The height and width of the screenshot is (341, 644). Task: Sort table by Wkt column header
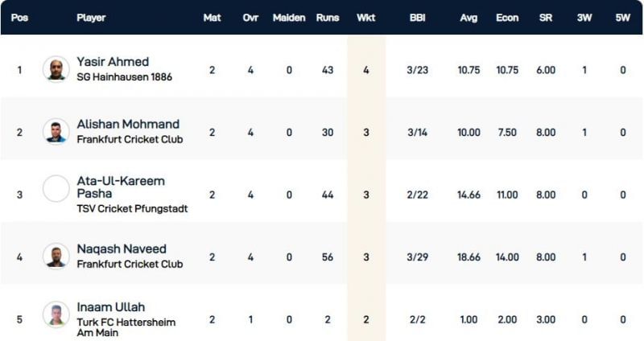pyautogui.click(x=365, y=18)
